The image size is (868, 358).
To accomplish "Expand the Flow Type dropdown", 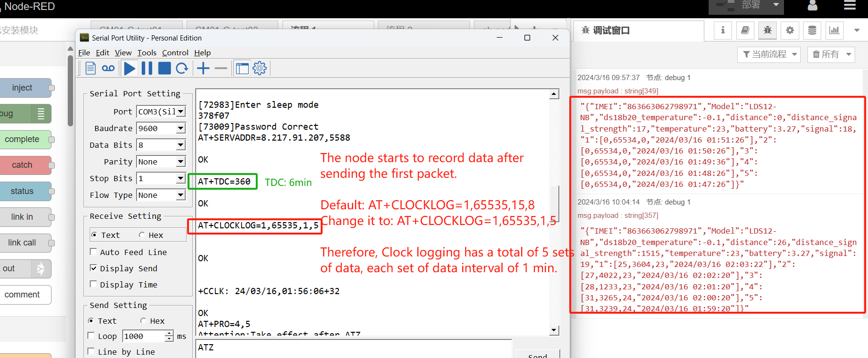I will coord(181,195).
